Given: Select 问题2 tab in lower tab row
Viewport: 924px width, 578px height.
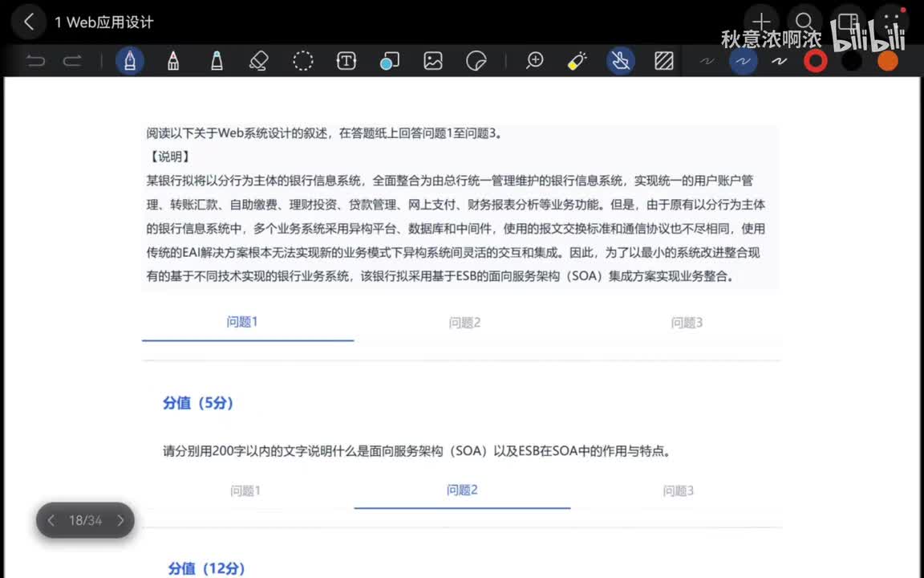Looking at the screenshot, I should pyautogui.click(x=462, y=490).
